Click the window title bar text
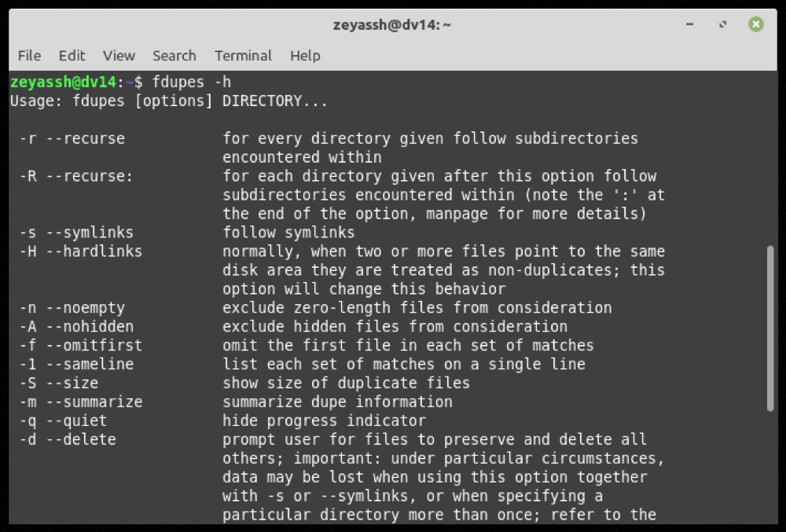Viewport: 786px width, 532px height. coord(392,25)
